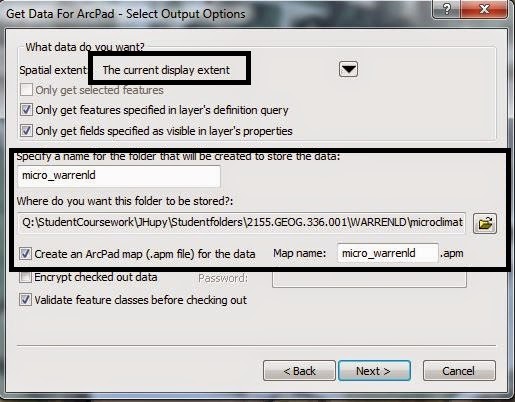Expand the Spatial extent dropdown arrow

(348, 69)
